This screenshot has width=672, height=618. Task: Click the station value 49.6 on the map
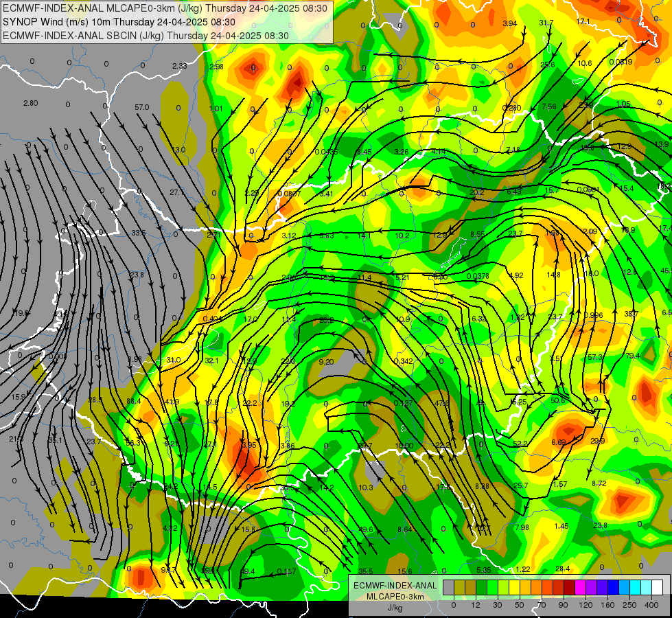coord(366,529)
